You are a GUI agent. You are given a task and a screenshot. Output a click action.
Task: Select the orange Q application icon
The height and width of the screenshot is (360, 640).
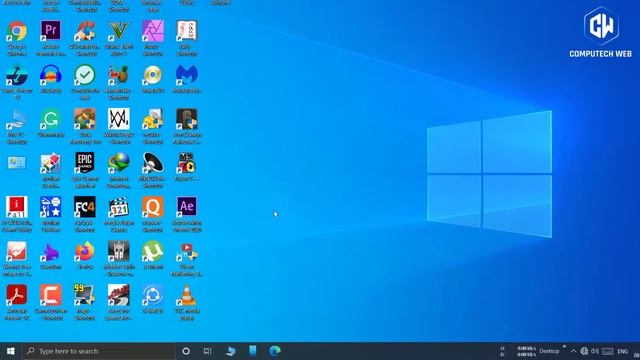tap(153, 207)
